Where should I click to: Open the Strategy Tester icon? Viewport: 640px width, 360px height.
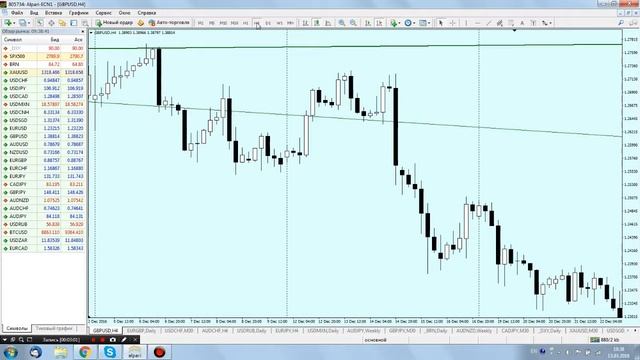point(85,23)
